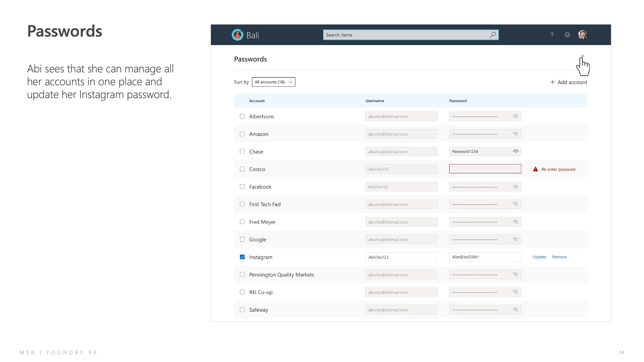The image size is (644, 362).
Task: Uncheck the Instagram checkbox
Action: click(242, 257)
